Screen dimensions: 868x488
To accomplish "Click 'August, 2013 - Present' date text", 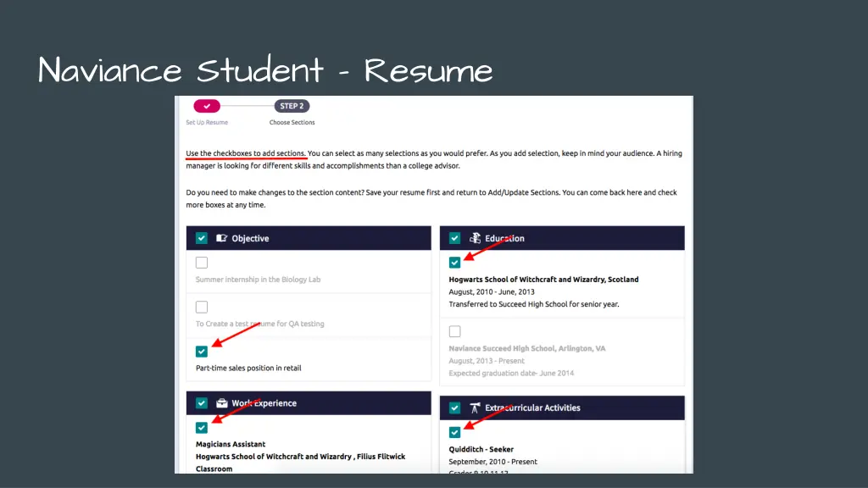I will pyautogui.click(x=487, y=361).
